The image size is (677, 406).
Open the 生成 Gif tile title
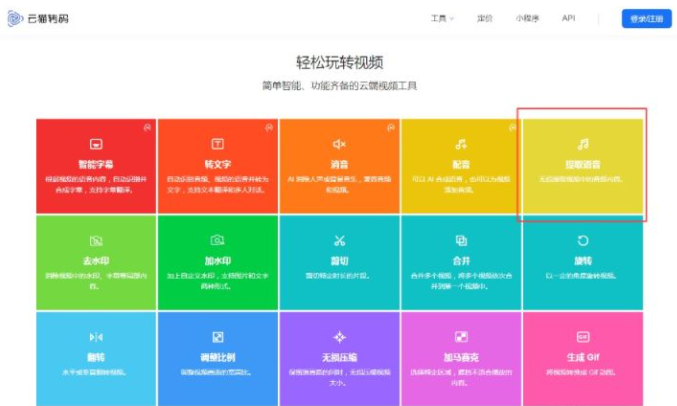(583, 357)
